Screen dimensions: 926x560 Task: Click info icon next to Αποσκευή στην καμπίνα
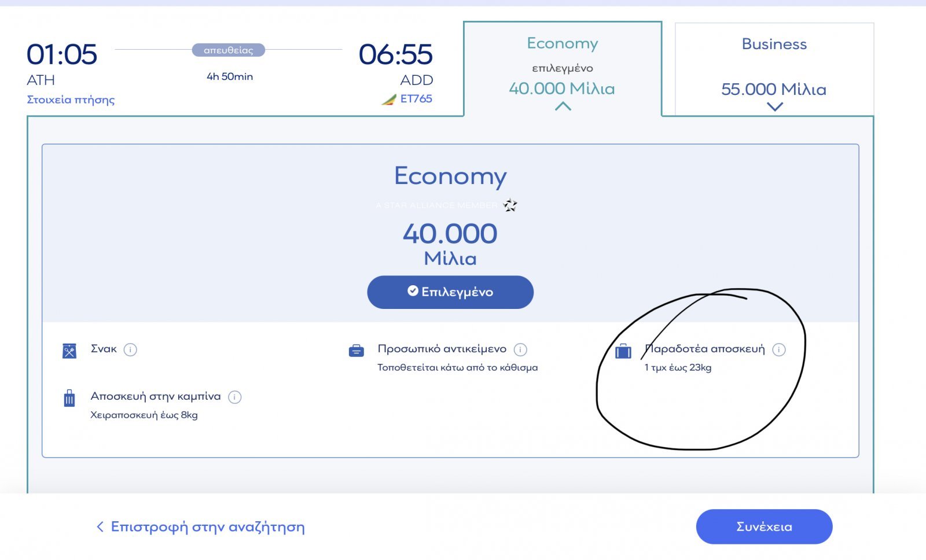pos(234,397)
